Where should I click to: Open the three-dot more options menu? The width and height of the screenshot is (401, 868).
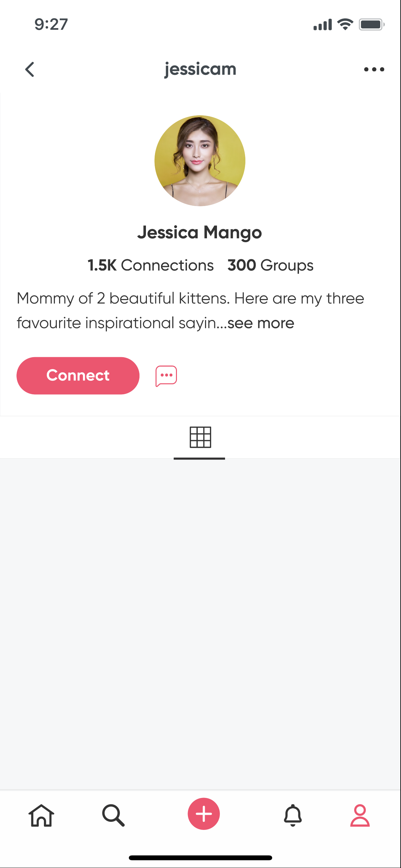374,69
